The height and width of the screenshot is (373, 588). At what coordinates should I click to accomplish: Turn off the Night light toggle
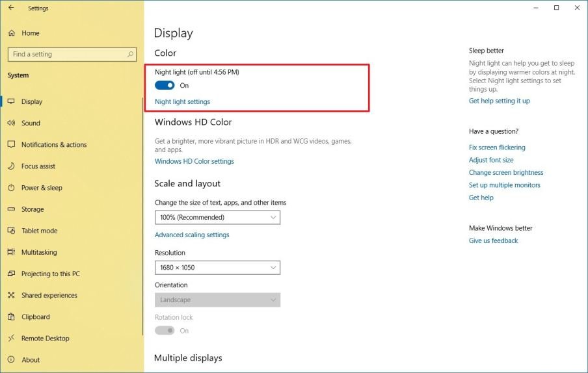click(x=165, y=85)
